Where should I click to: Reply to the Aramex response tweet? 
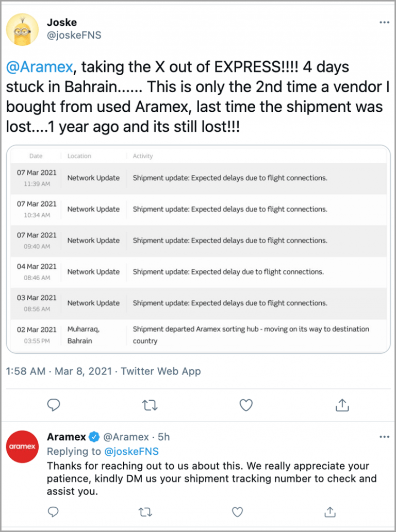click(x=54, y=512)
